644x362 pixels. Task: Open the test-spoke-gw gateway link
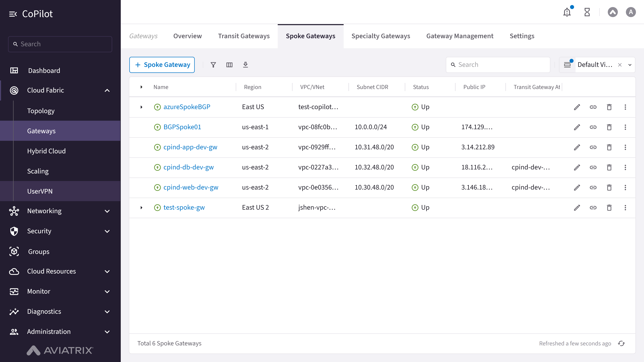pyautogui.click(x=184, y=208)
